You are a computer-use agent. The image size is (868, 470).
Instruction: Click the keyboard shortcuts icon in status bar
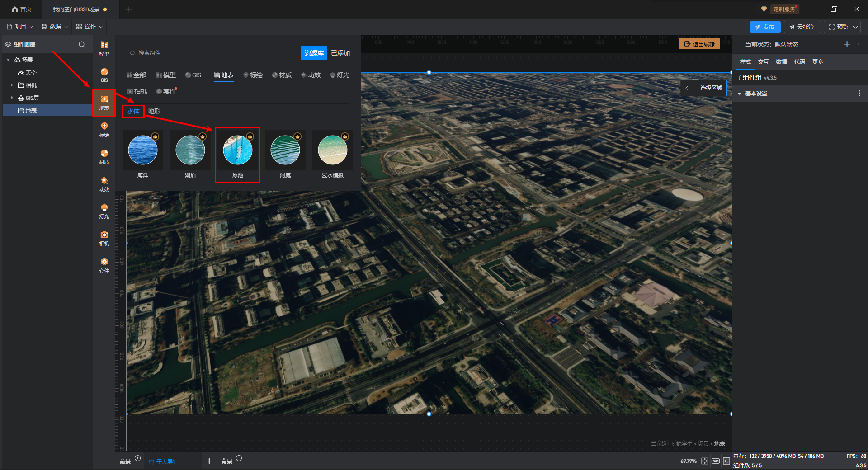click(x=715, y=461)
